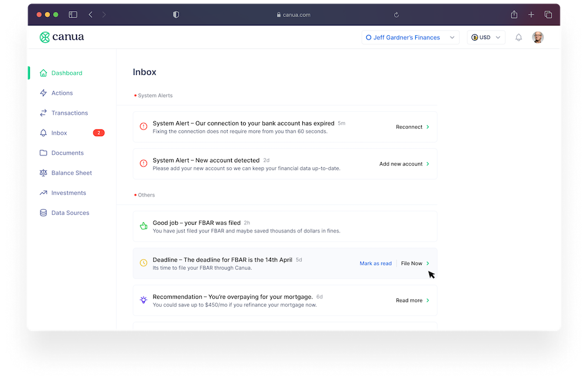Open 'New account detected' alert text
Screen dimensions: 588x382
click(285, 164)
